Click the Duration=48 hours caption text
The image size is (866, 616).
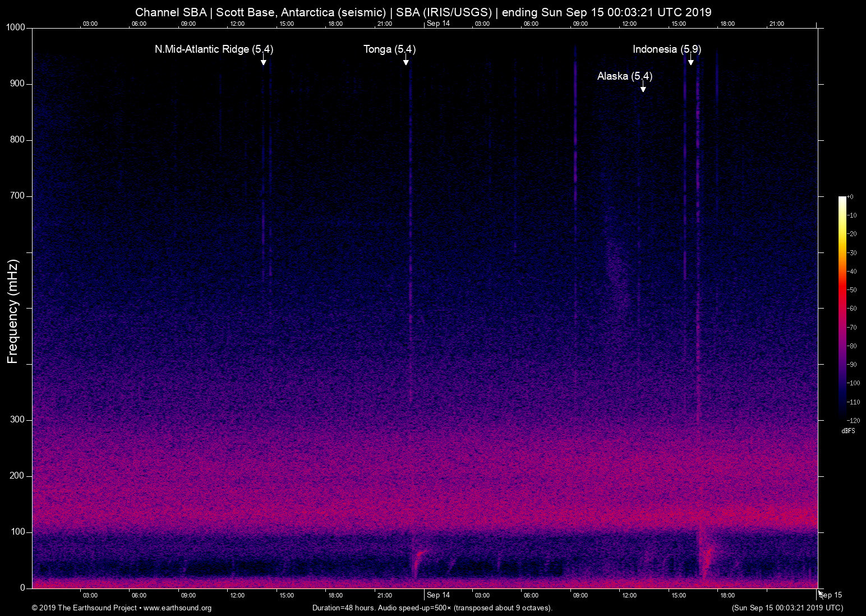click(x=432, y=608)
